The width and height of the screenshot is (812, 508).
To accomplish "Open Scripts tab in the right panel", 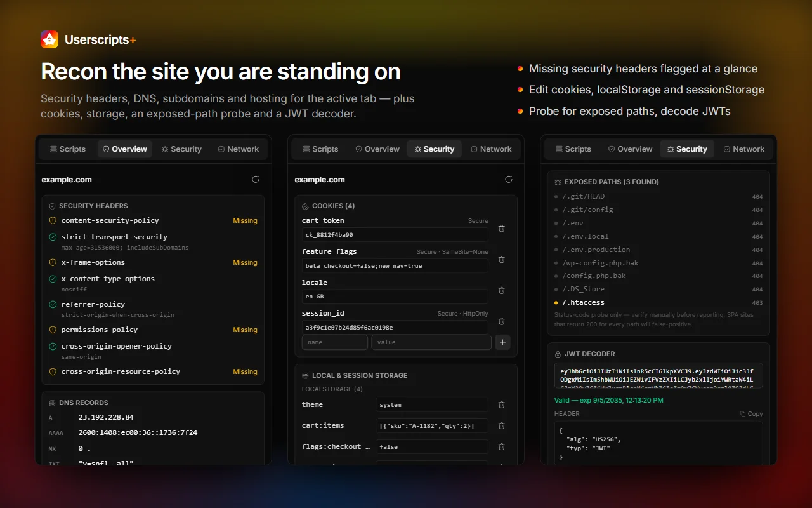I will click(x=573, y=149).
